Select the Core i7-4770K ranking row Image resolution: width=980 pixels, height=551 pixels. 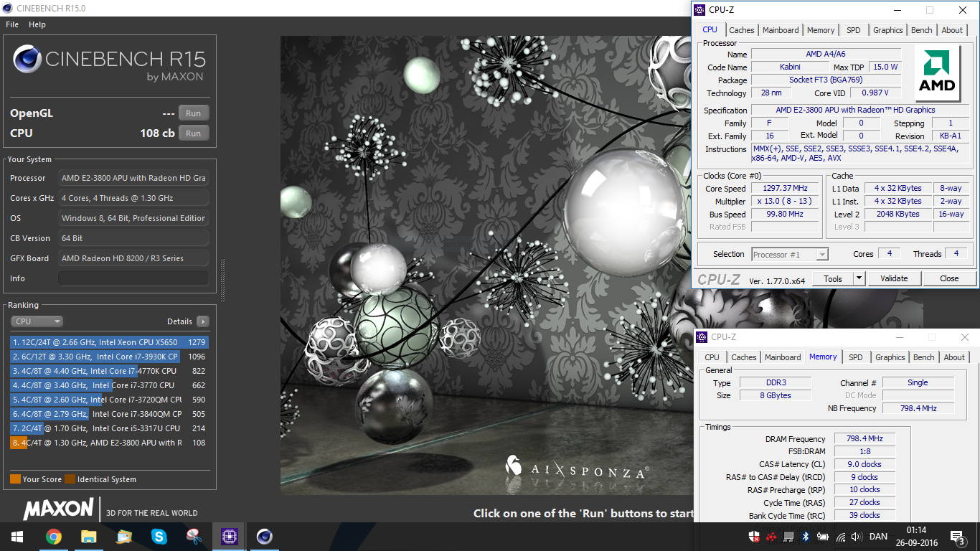pos(110,371)
